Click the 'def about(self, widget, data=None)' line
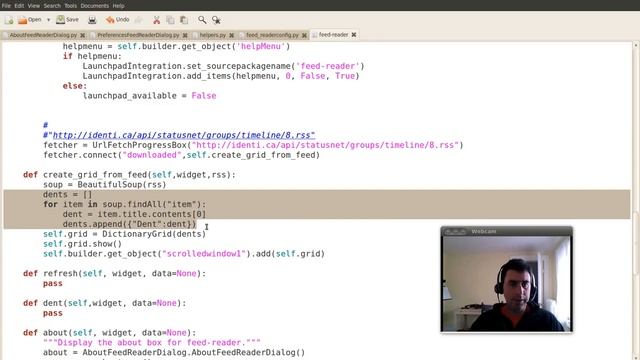 pos(109,333)
